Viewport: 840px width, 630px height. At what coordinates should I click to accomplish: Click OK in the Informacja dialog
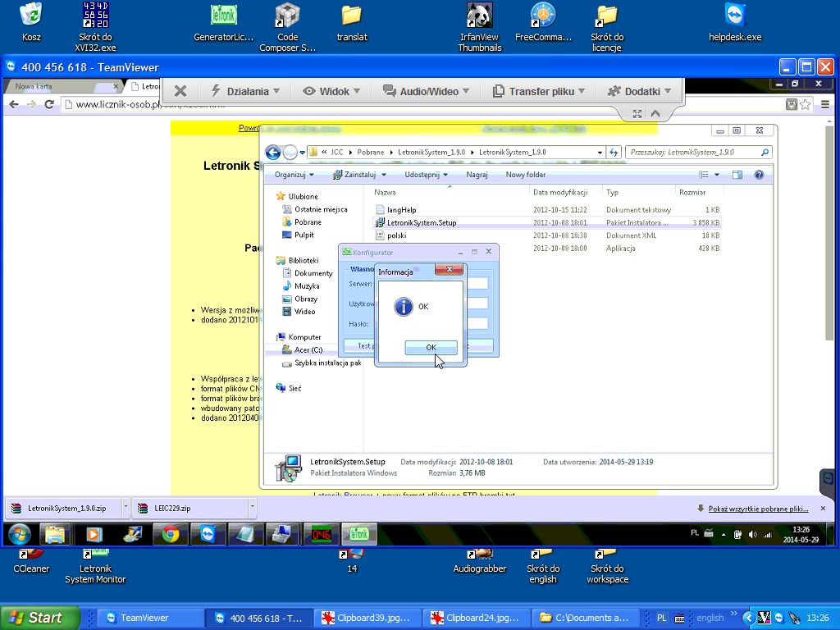(431, 348)
